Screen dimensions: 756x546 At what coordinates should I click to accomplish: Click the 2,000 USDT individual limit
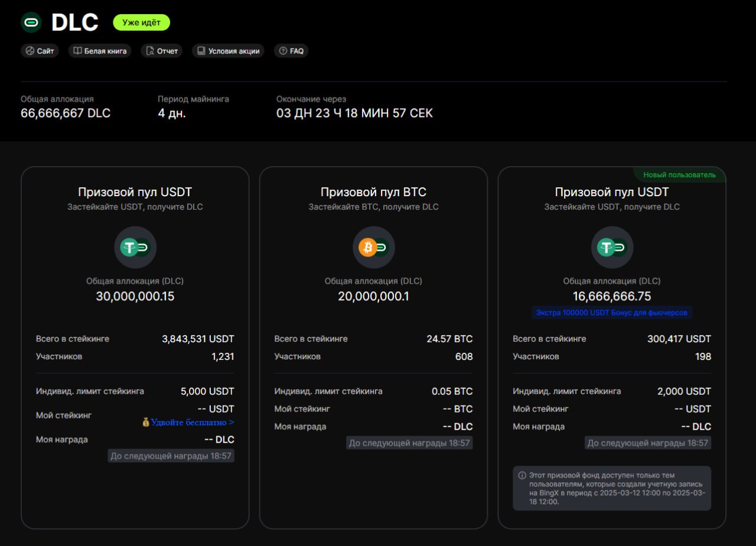(684, 391)
